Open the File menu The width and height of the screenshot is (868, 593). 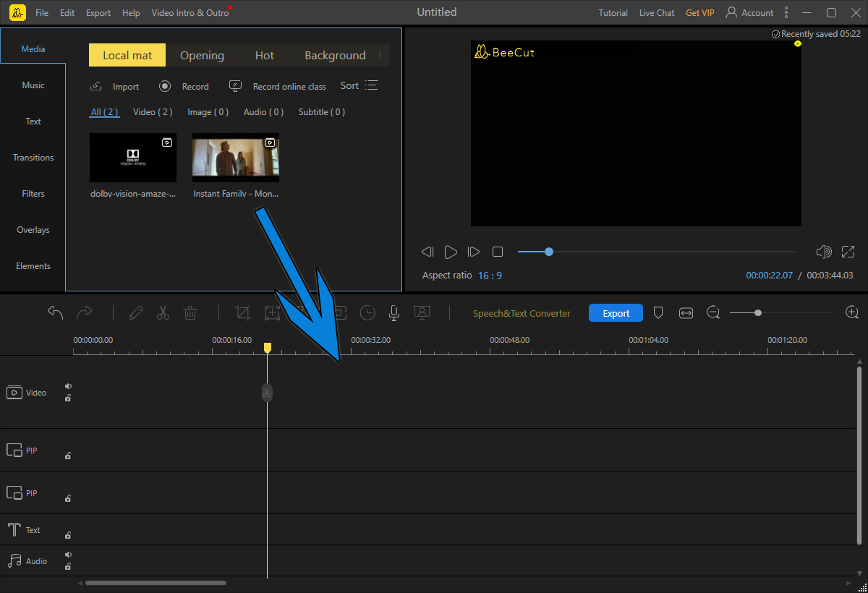42,13
